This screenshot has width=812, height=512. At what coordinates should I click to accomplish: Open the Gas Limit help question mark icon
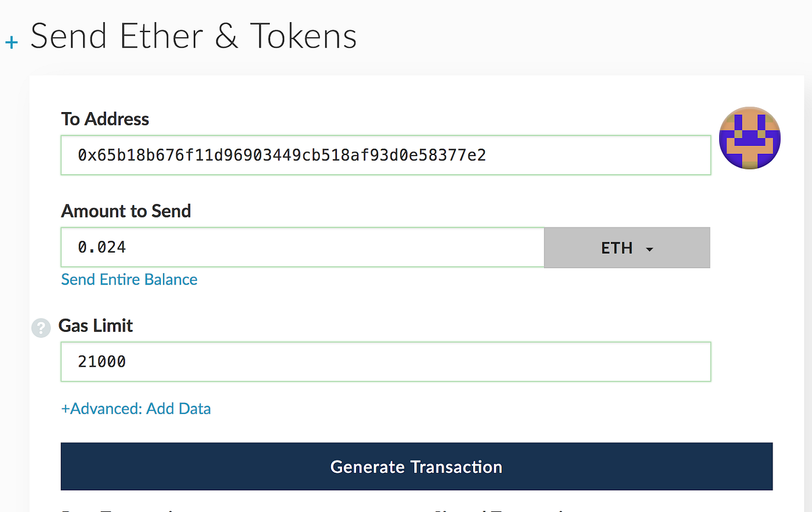coord(41,327)
